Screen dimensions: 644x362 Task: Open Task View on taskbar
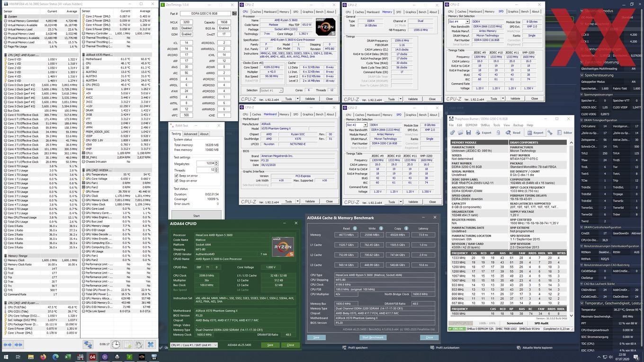18,357
